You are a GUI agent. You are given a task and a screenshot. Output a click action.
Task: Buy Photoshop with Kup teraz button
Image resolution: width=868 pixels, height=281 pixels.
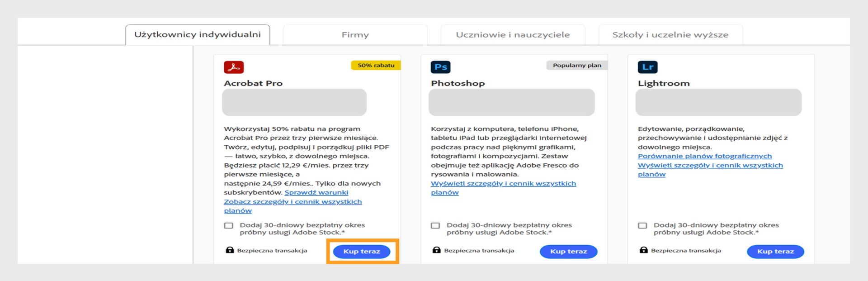(568, 252)
